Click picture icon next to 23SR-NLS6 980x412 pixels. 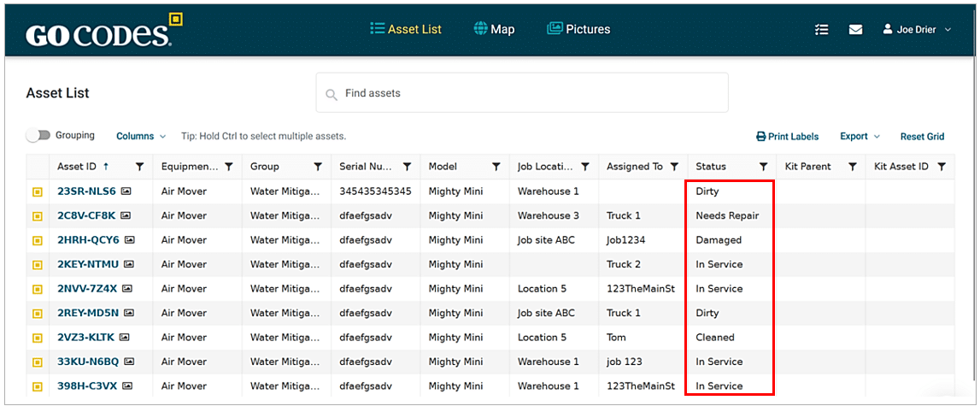126,191
